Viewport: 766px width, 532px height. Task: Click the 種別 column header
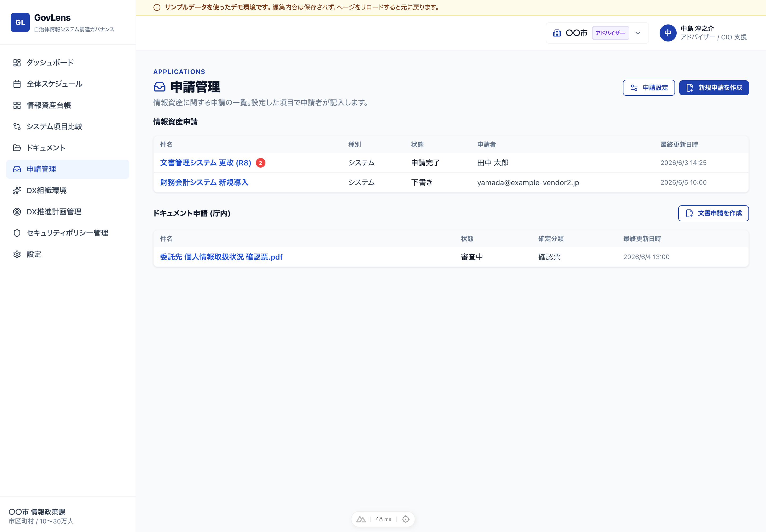[x=354, y=145]
